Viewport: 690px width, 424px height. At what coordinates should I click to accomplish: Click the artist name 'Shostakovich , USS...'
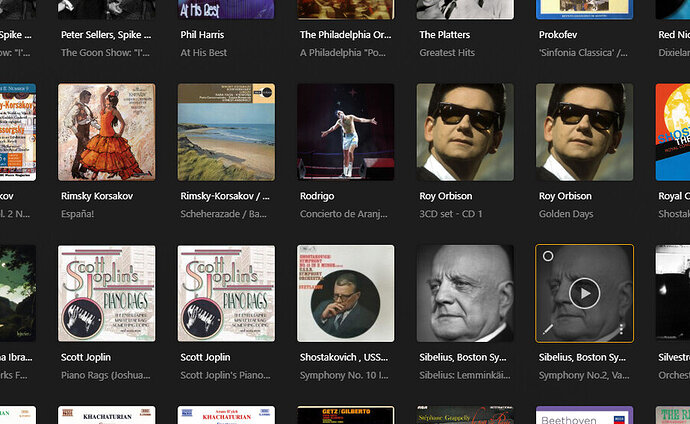pos(344,358)
